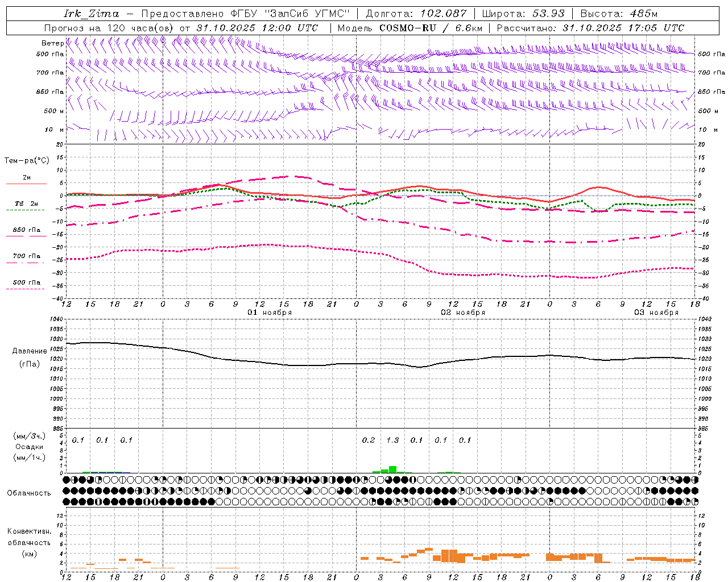Select the elevation text "Высота: 485м"
Screen dimensions: 728x582
[619, 14]
